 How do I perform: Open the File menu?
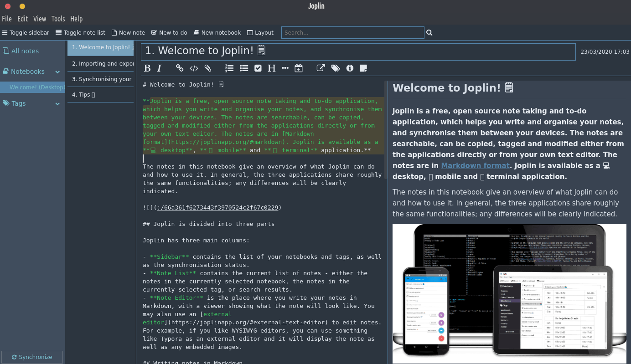click(x=7, y=19)
